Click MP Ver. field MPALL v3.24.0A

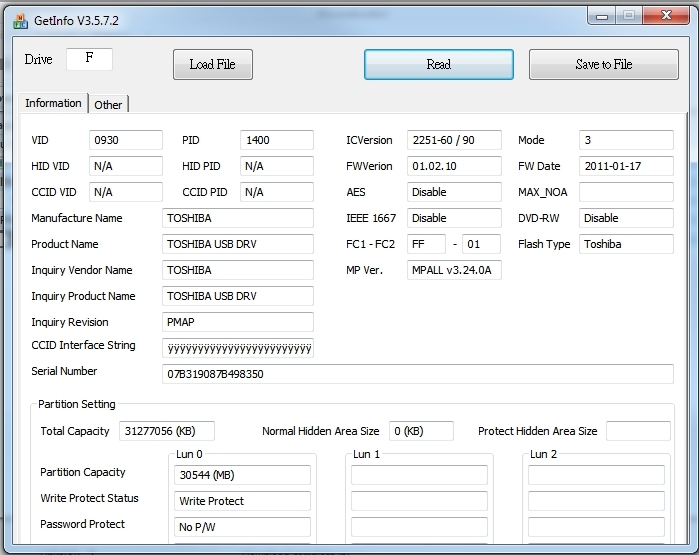pos(454,270)
